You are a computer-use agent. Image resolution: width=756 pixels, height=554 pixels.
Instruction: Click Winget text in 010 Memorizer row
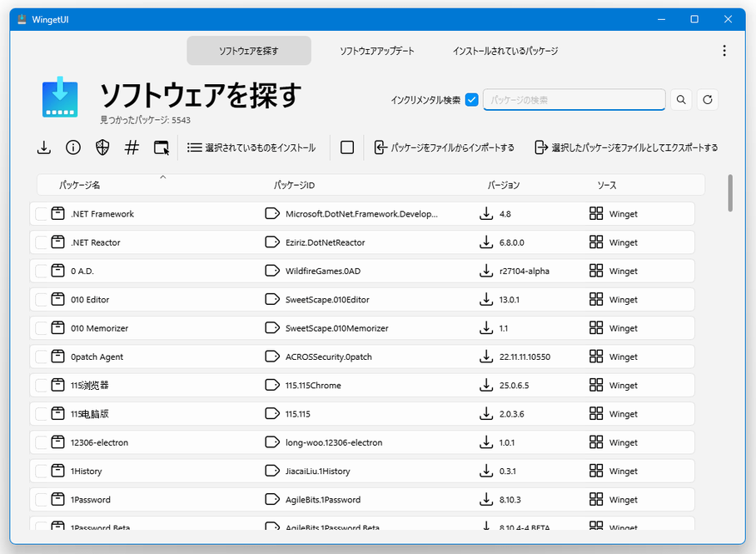click(624, 328)
